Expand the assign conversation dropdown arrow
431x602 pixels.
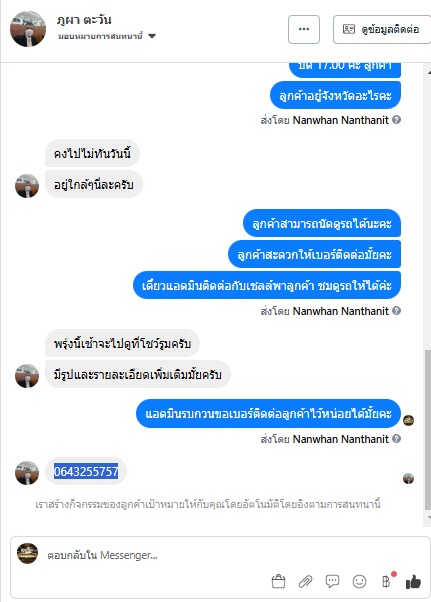[x=152, y=36]
